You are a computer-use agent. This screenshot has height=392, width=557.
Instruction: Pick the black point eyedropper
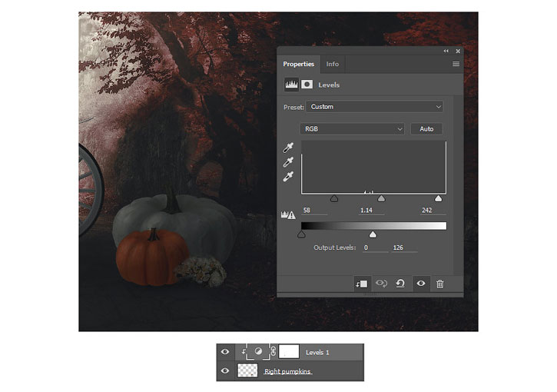[288, 148]
